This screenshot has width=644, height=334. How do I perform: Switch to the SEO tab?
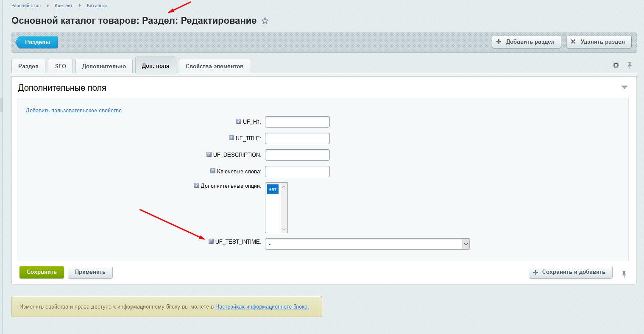pos(61,66)
